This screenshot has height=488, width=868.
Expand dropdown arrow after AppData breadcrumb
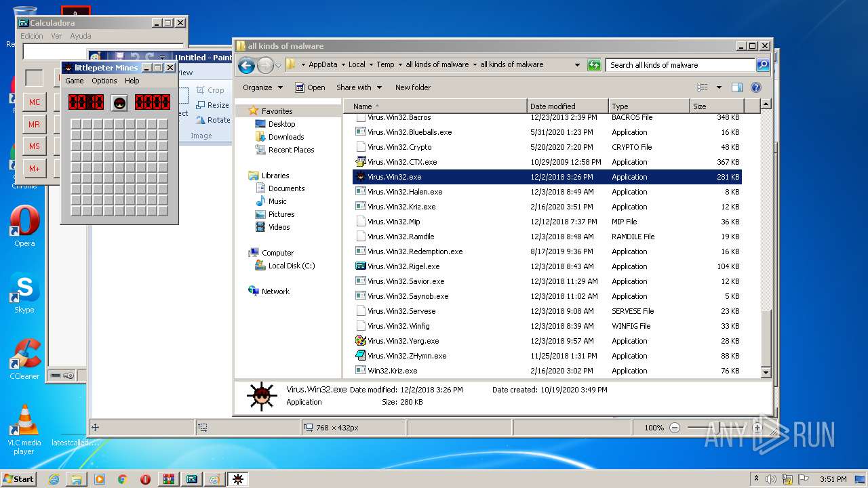click(x=342, y=65)
